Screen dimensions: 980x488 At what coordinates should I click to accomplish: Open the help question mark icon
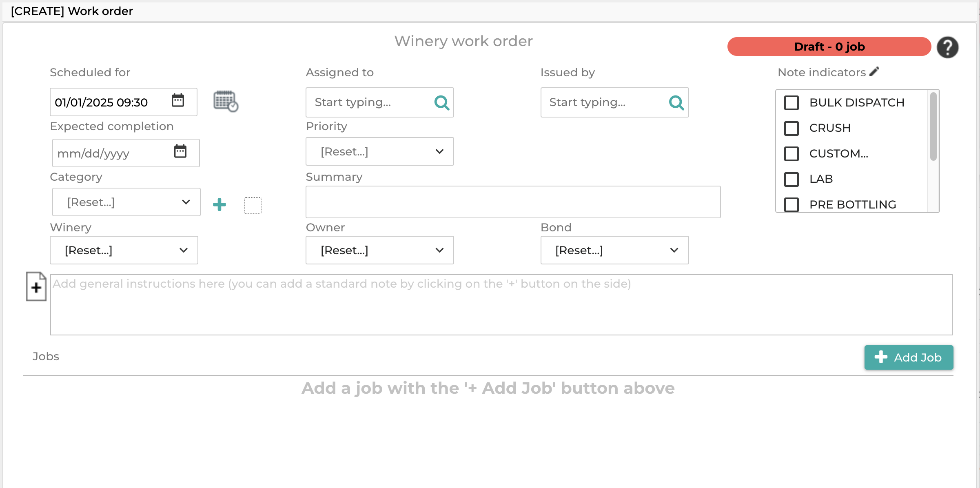coord(947,47)
